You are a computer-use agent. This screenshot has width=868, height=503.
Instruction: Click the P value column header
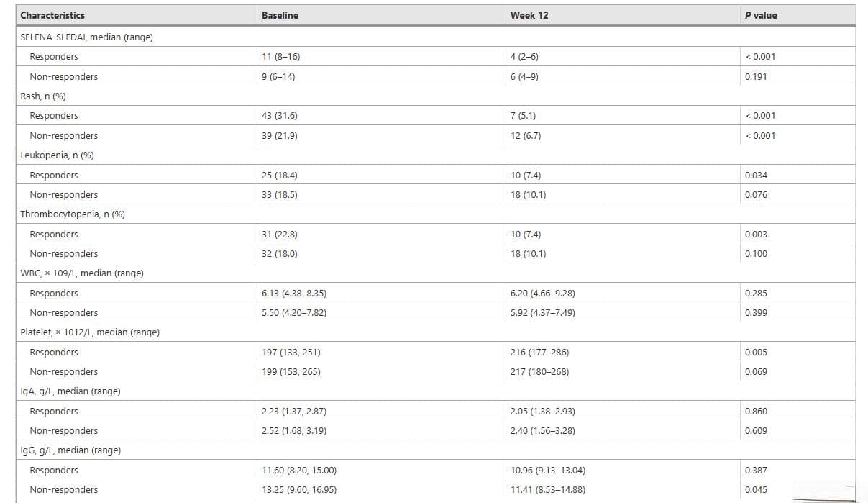coord(761,15)
